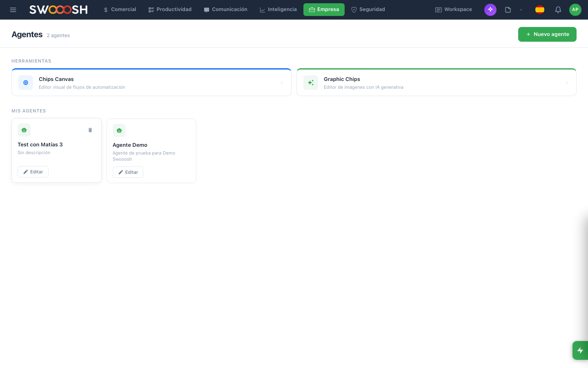Click the green lightning bolt action button
This screenshot has height=368, width=588.
click(x=580, y=350)
